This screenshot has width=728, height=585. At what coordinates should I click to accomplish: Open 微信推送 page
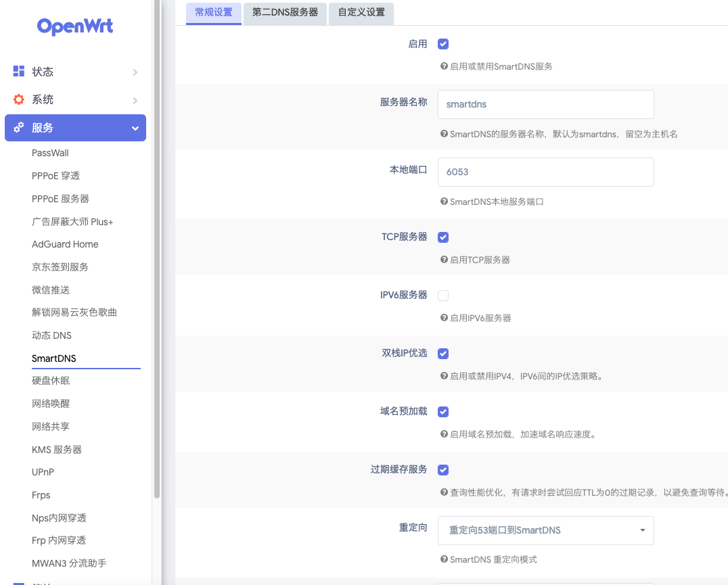coord(51,290)
